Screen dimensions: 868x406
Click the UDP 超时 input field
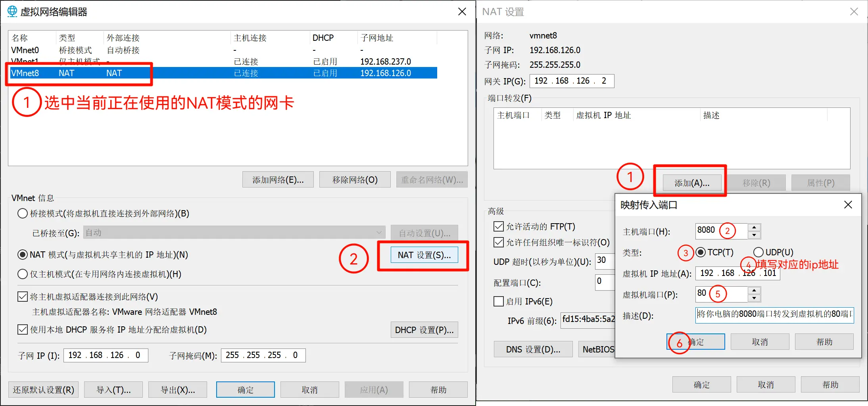(x=605, y=261)
